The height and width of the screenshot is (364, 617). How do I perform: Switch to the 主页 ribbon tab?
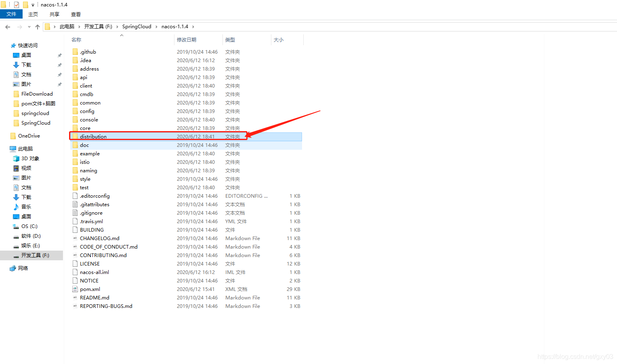33,14
